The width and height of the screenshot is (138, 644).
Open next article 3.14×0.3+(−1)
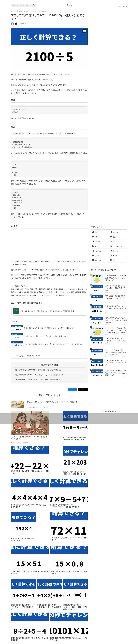click(x=49, y=328)
